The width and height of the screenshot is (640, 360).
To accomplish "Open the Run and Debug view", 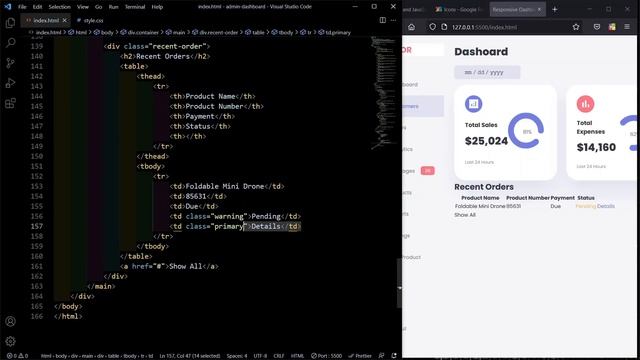I will 11,83.
